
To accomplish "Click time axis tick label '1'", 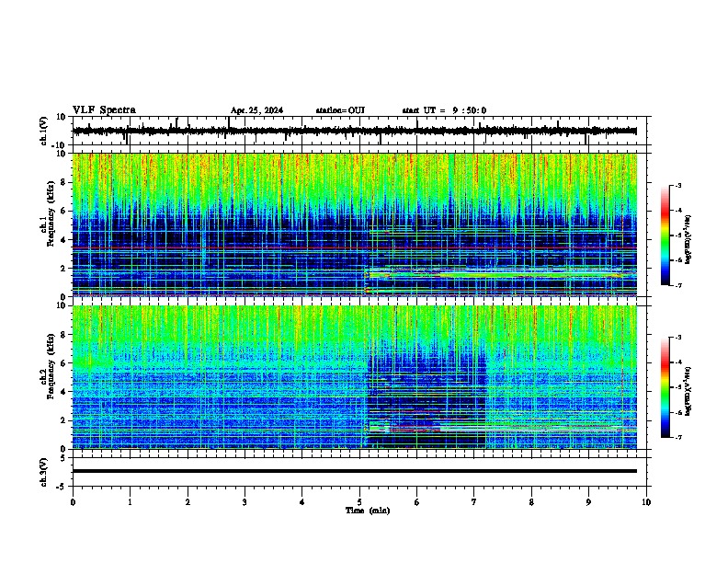I will (x=130, y=502).
